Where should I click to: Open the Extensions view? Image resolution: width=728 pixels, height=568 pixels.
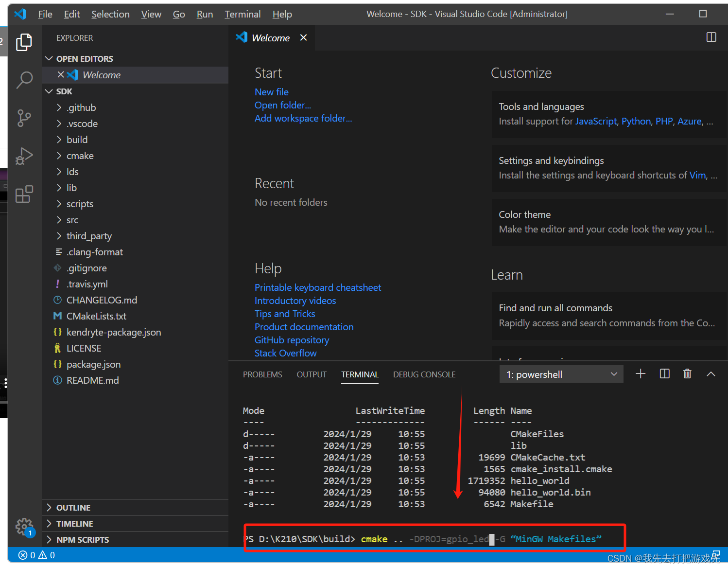coord(24,194)
